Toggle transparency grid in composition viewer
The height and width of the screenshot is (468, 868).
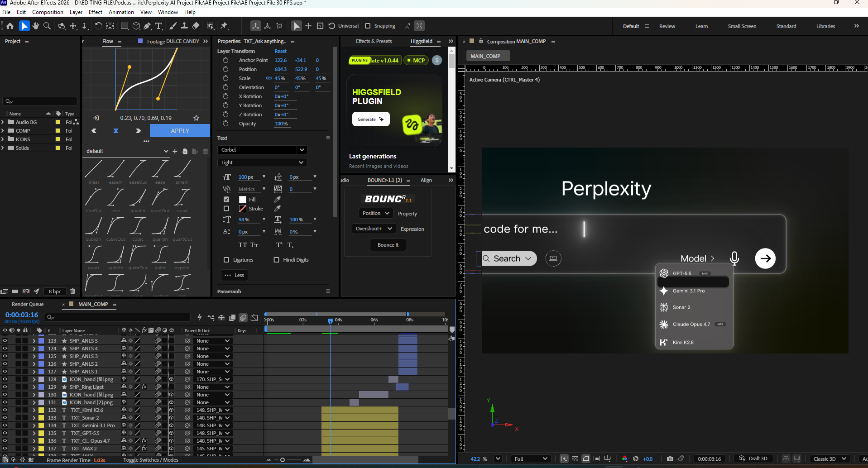575,458
